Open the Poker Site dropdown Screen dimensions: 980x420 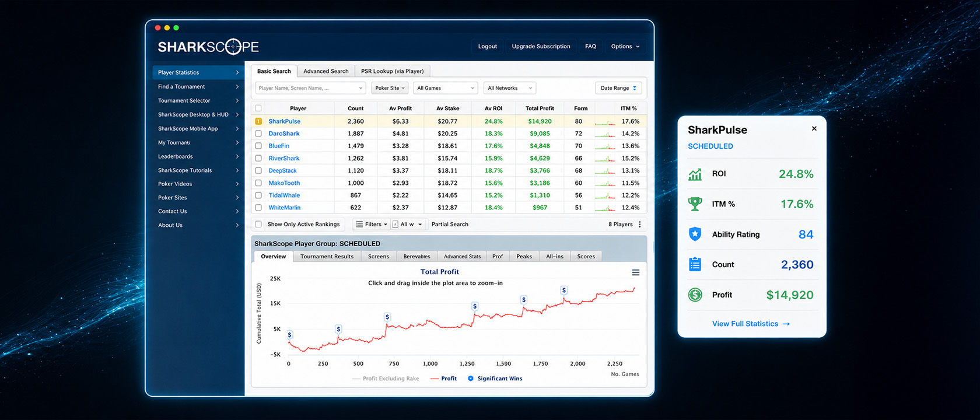tap(390, 88)
